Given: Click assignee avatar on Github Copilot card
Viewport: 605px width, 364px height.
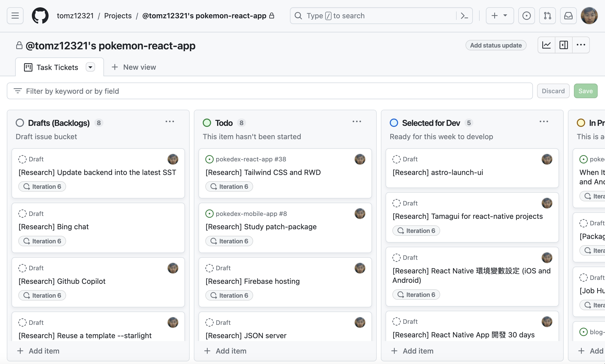Looking at the screenshot, I should [x=173, y=268].
